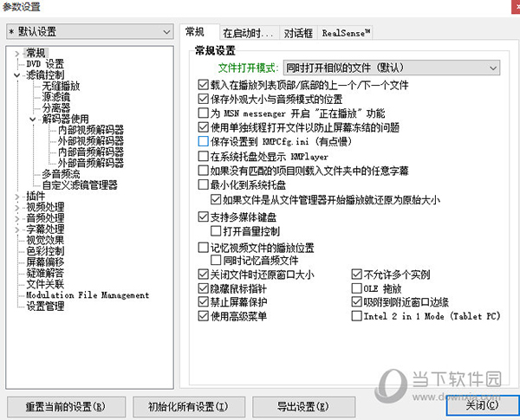The image size is (520, 420).
Task: Enable 在系统托盘处显示 KMPlayer
Action: pyautogui.click(x=203, y=156)
